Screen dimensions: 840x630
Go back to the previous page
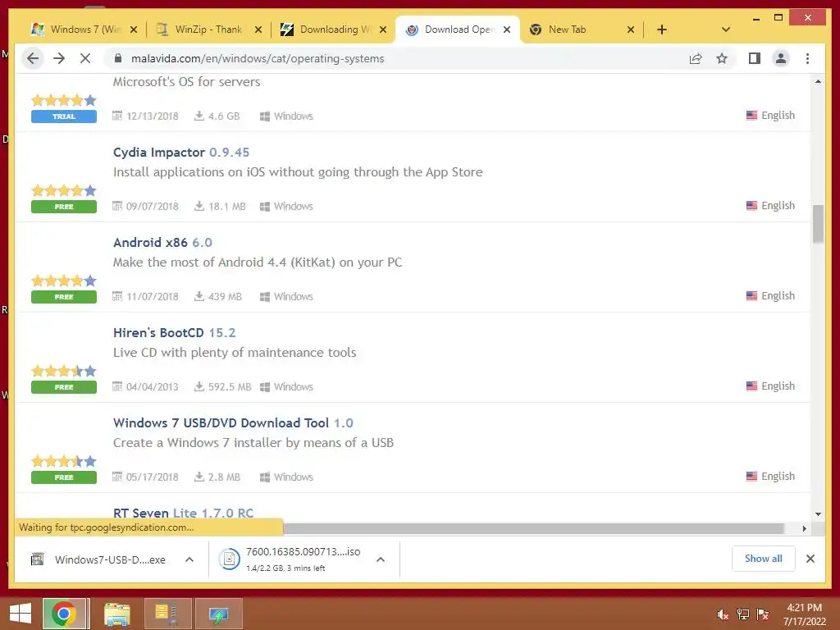[33, 58]
